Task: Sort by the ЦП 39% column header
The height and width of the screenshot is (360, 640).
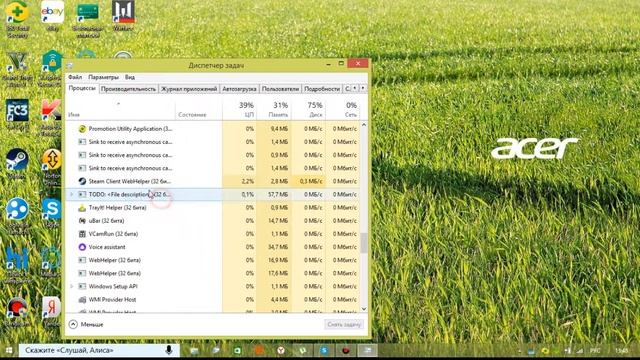Action: tap(240, 109)
